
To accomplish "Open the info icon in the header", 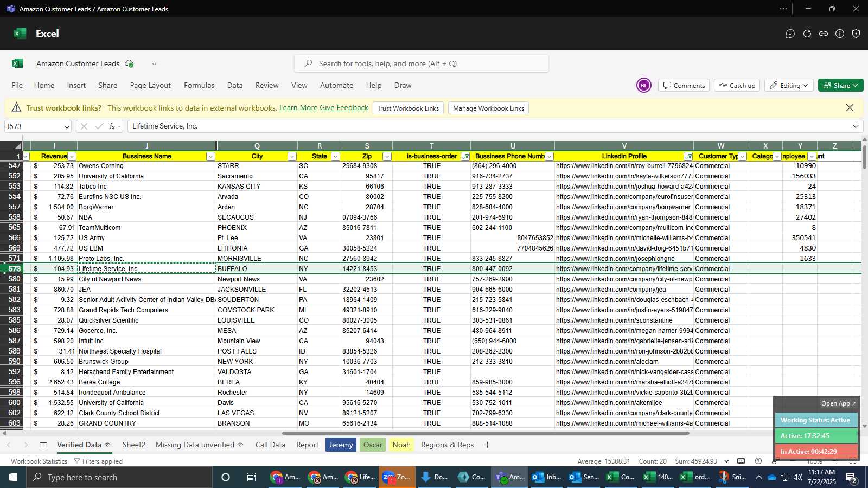I will click(840, 34).
